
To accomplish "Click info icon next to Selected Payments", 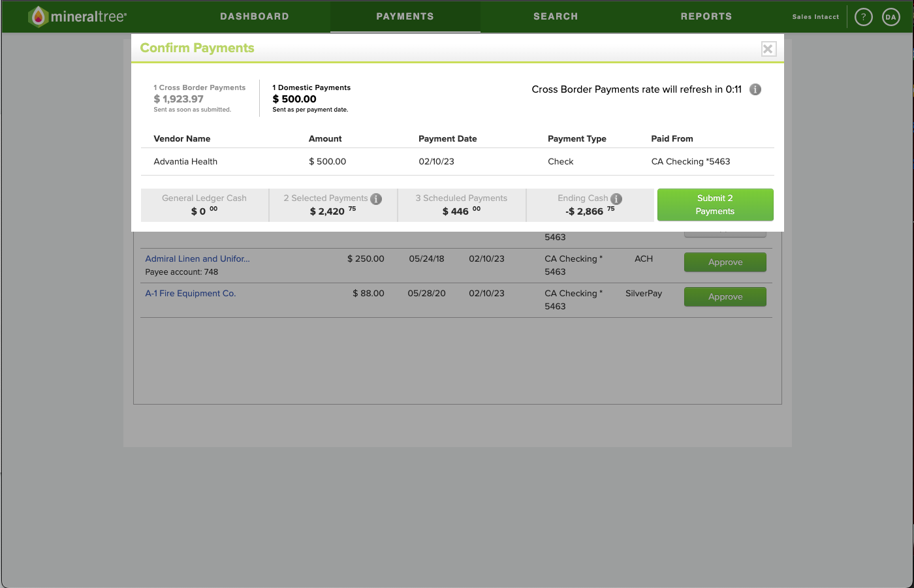I will point(376,199).
